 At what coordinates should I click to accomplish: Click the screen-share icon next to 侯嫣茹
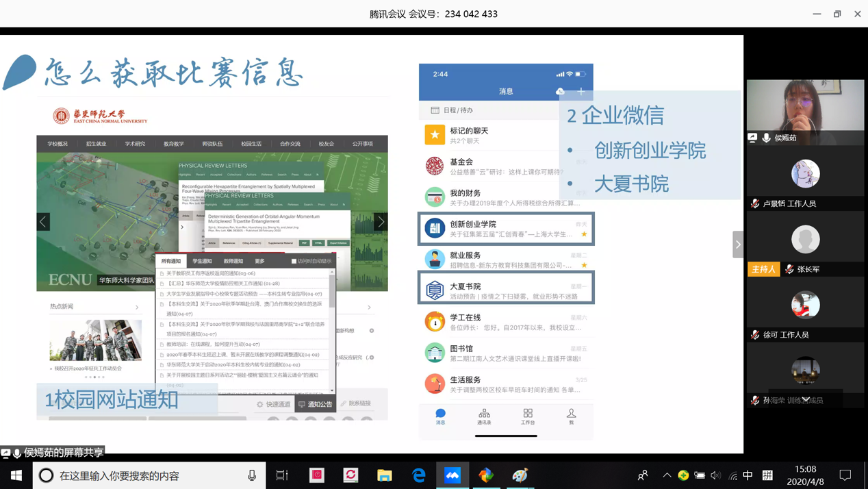[x=753, y=138]
